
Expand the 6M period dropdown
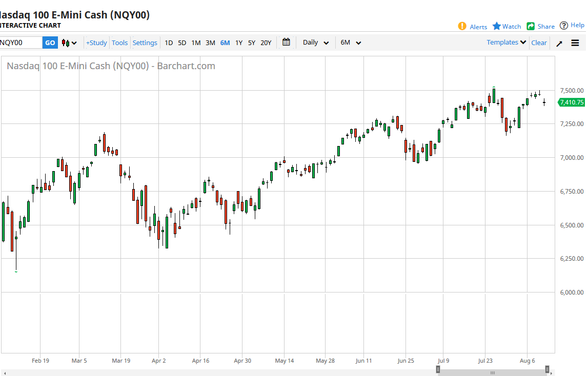click(x=351, y=43)
